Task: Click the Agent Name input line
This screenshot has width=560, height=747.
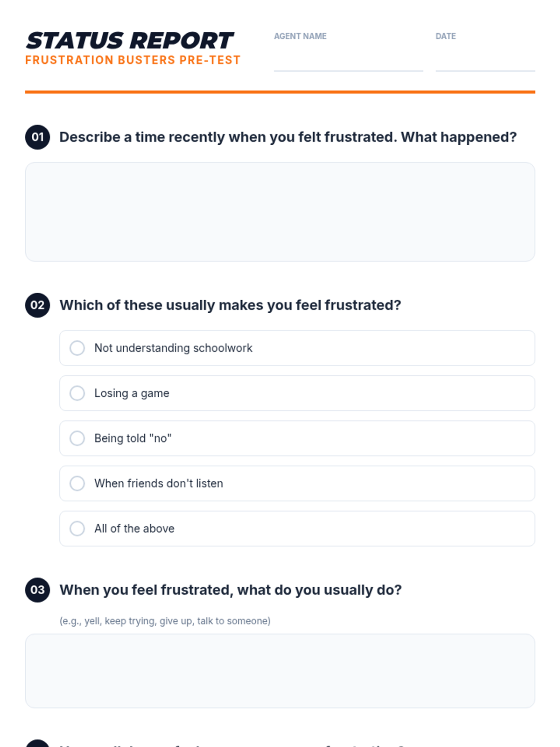Action: 348,59
